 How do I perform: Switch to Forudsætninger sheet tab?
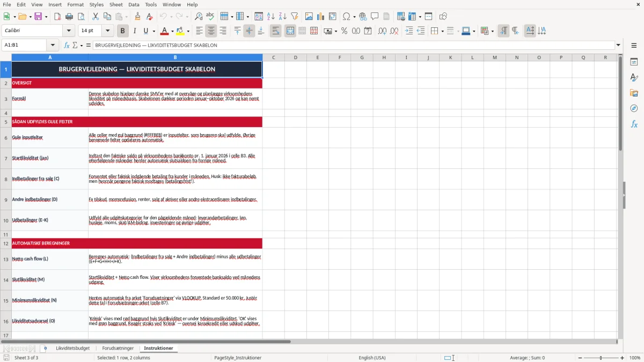[118, 348]
